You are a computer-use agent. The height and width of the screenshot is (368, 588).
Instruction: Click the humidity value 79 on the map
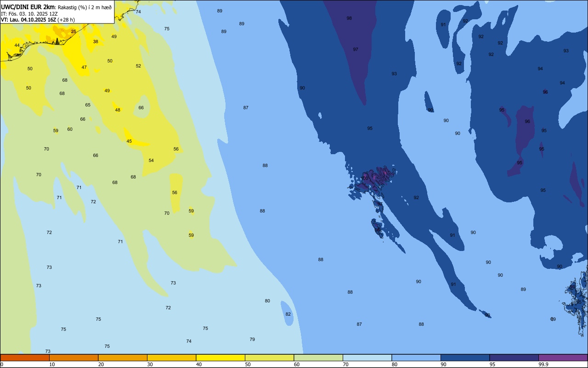tap(252, 340)
